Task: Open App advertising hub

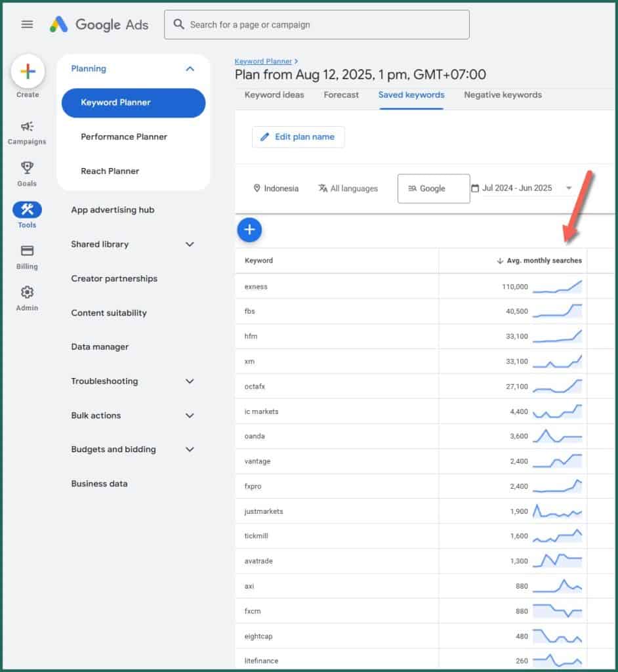Action: click(x=113, y=210)
